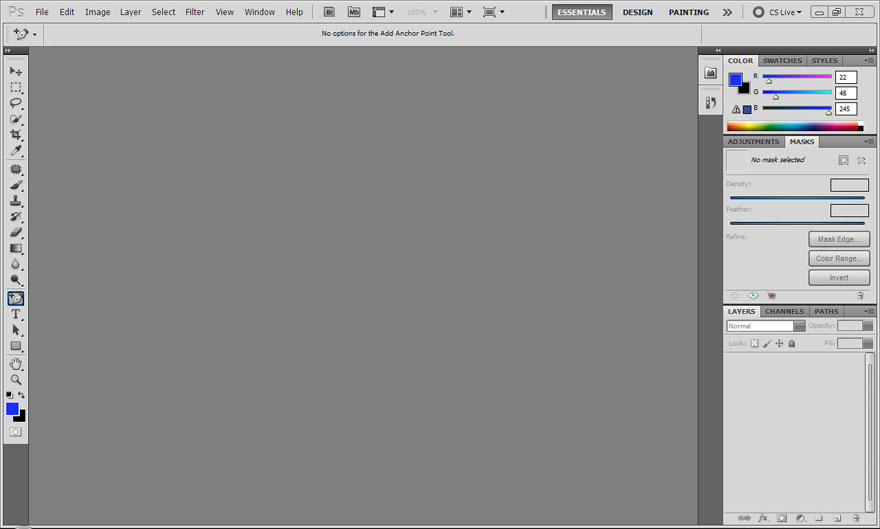880x529 pixels.
Task: Toggle Quick Mask mode
Action: click(x=16, y=432)
